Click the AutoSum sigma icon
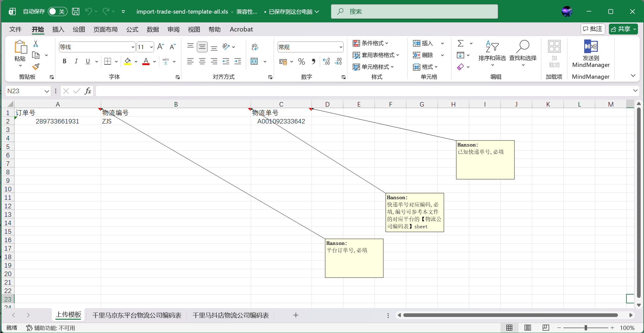 (461, 43)
